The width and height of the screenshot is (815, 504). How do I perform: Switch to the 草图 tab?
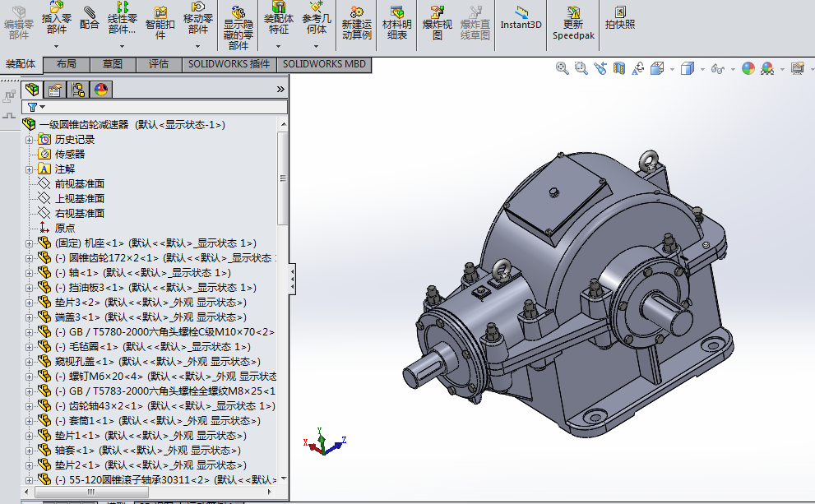tap(113, 64)
